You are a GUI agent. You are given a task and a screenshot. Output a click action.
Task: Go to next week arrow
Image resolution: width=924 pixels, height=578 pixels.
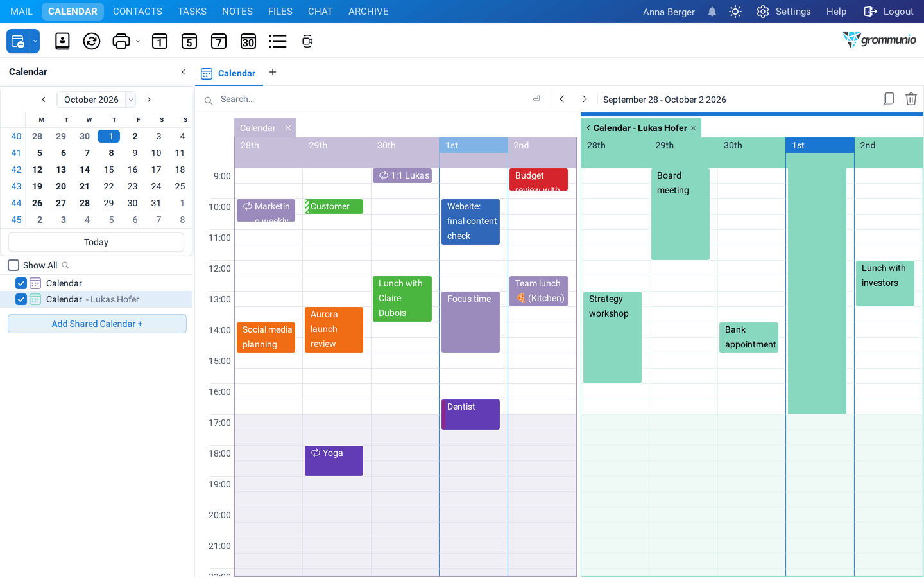pos(585,99)
